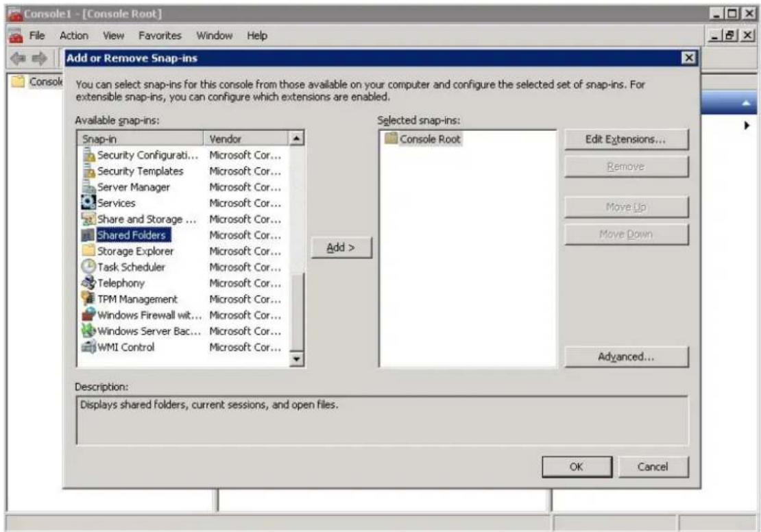Select Console tree root folder in background window
The width and height of the screenshot is (761, 532).
point(38,82)
